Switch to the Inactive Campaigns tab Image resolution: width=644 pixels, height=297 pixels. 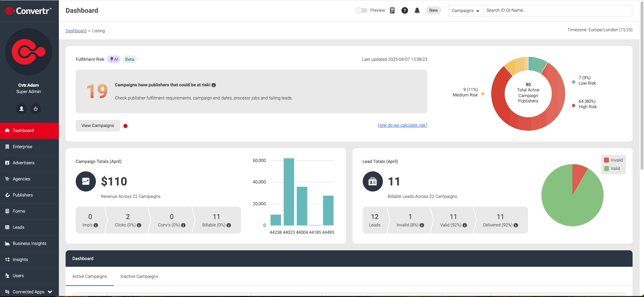[139, 277]
